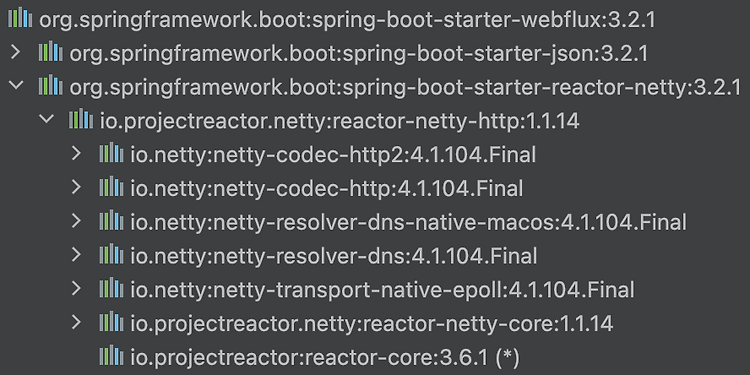Viewport: 750px width, 375px height.
Task: Select io.netty:netty-transport-native-epoll:4.1.104.Final text
Action: click(x=383, y=290)
